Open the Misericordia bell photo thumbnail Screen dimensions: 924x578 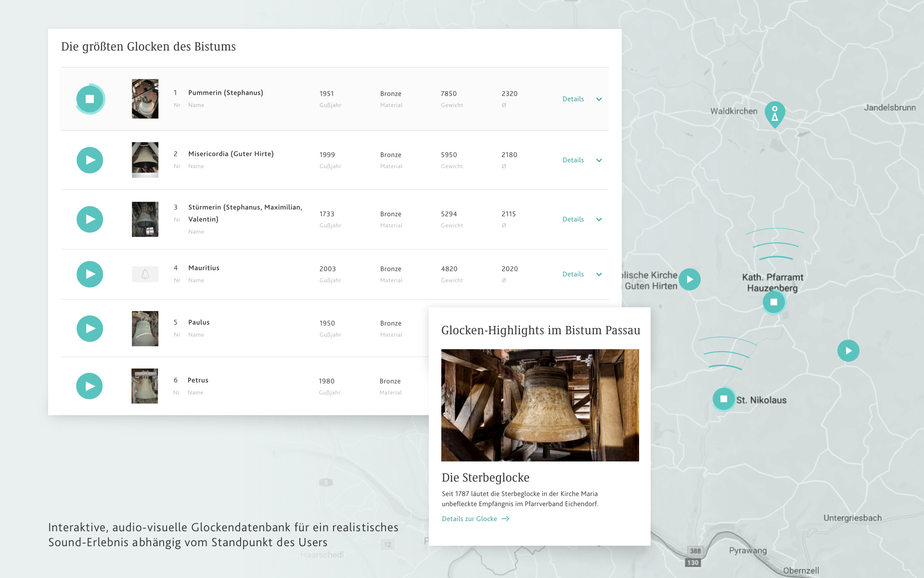pyautogui.click(x=145, y=160)
